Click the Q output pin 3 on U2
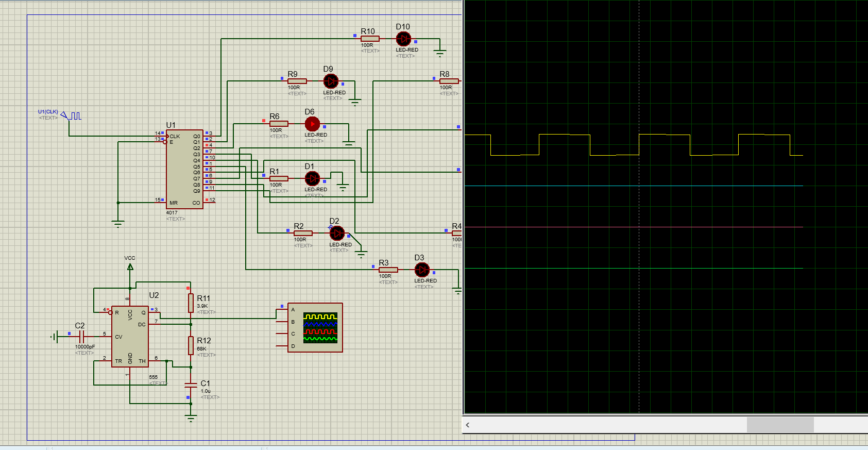868x450 pixels. tap(155, 312)
